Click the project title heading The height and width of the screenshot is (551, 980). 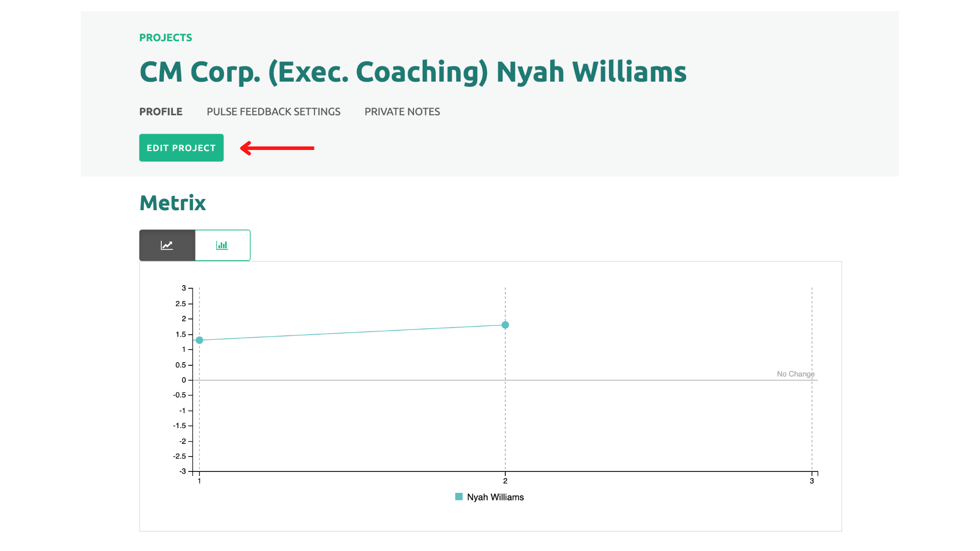point(413,72)
